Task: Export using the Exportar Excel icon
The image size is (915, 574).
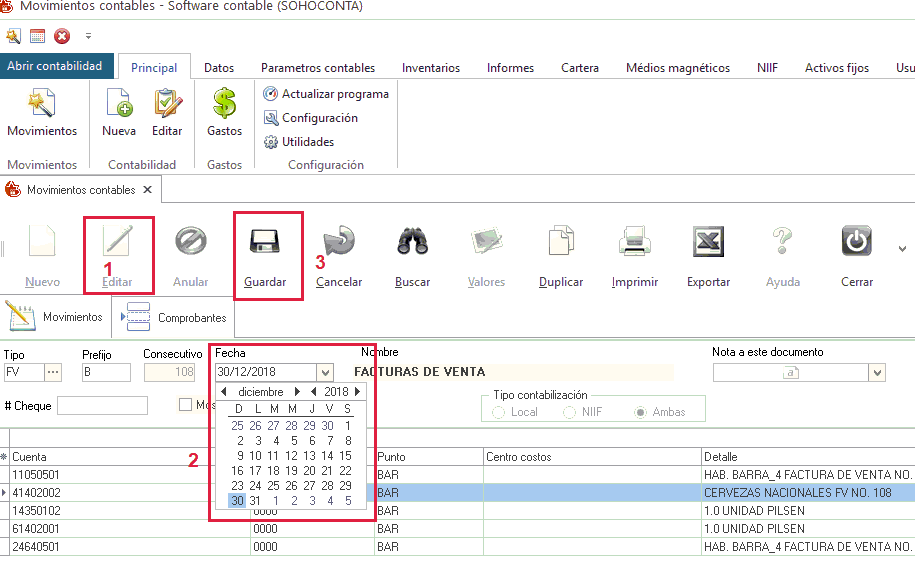Action: 708,244
